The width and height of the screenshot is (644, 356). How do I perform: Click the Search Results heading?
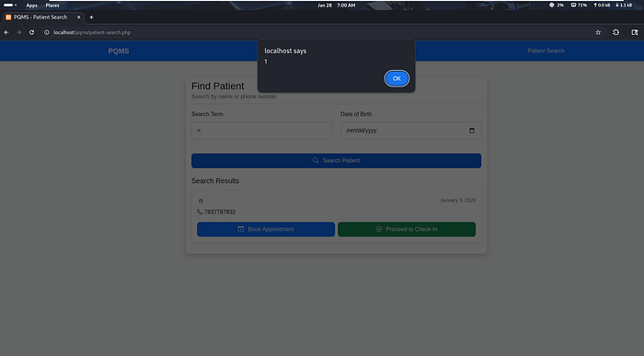[x=215, y=180]
